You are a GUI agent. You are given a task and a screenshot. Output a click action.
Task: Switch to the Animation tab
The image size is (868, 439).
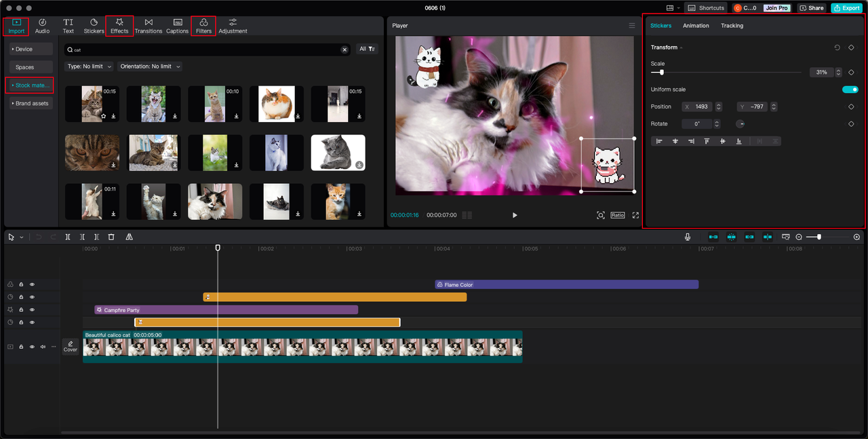(x=696, y=26)
